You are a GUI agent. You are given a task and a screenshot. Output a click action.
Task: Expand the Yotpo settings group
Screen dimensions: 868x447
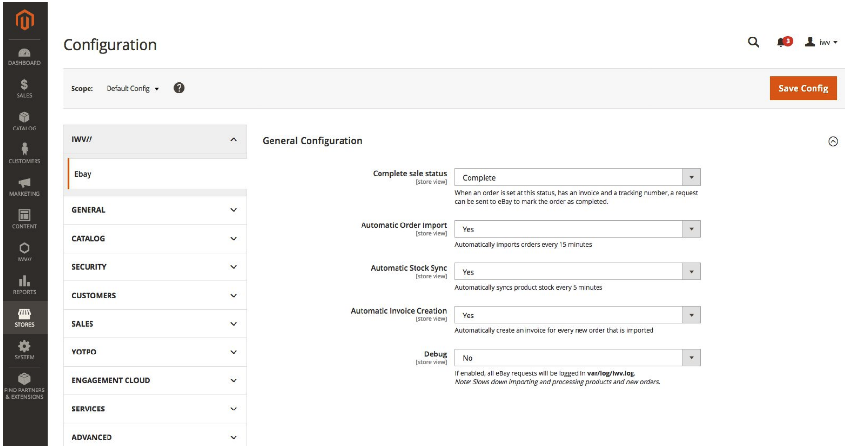[155, 352]
